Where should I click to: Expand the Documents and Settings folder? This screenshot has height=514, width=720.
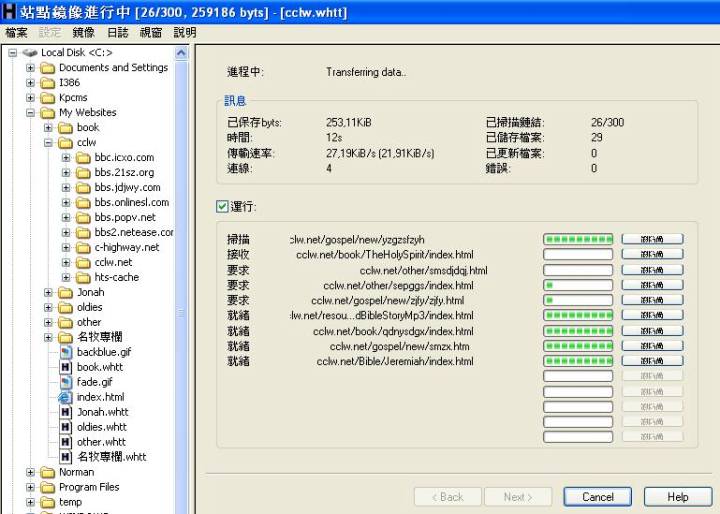[x=31, y=68]
